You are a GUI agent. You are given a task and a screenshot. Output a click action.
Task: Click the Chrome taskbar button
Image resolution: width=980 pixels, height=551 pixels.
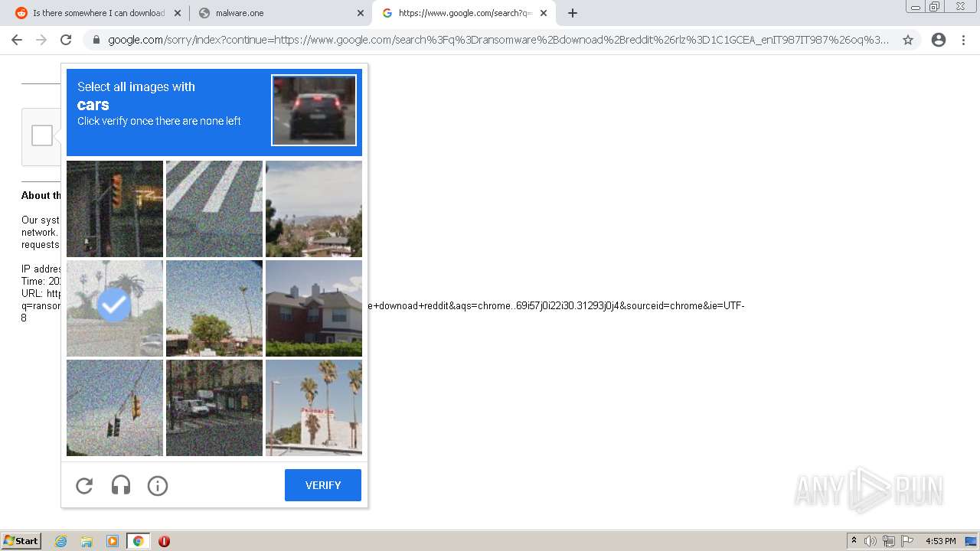138,541
